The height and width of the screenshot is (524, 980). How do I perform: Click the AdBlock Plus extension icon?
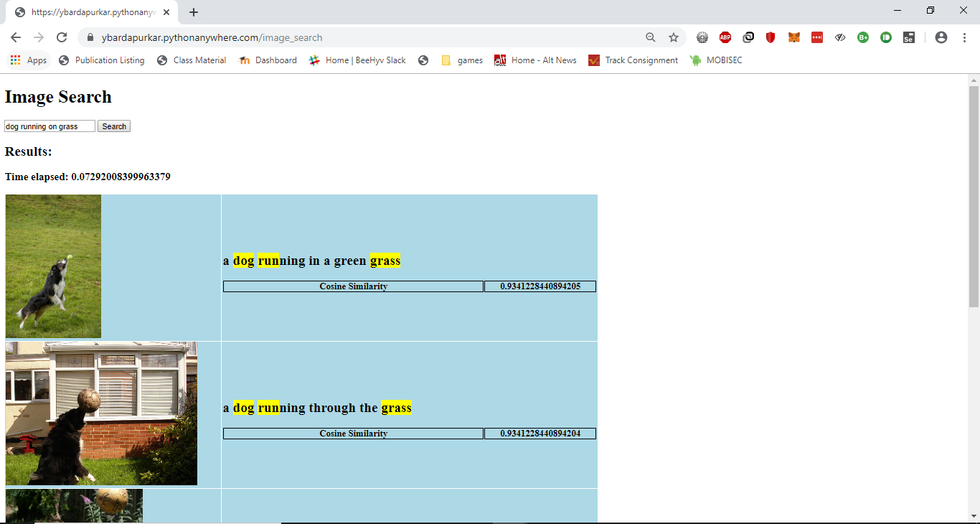coord(725,38)
